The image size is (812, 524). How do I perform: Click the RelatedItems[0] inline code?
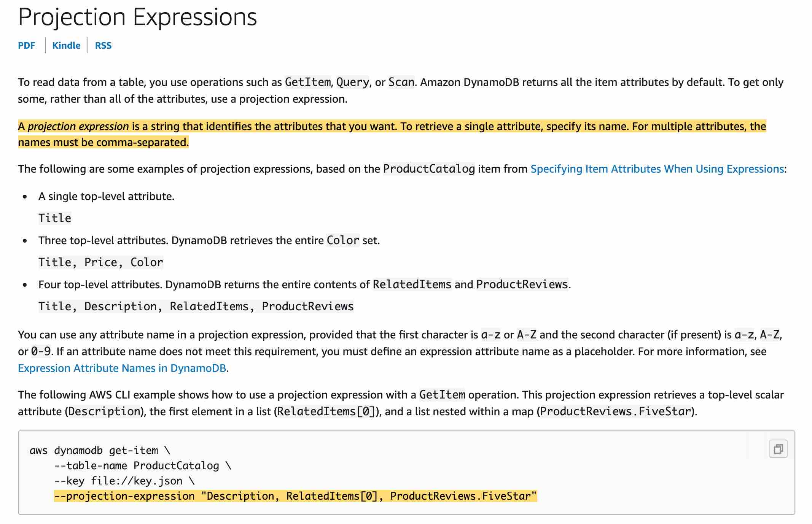[x=326, y=411]
